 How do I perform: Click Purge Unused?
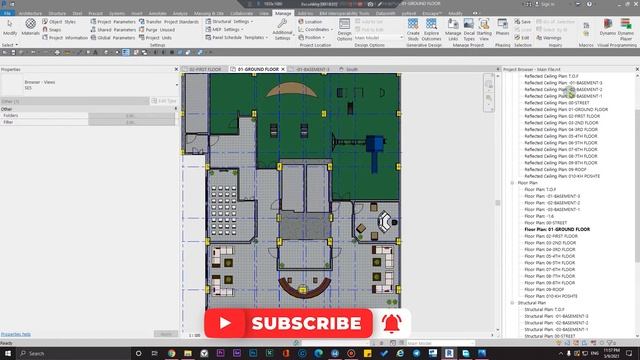point(157,30)
